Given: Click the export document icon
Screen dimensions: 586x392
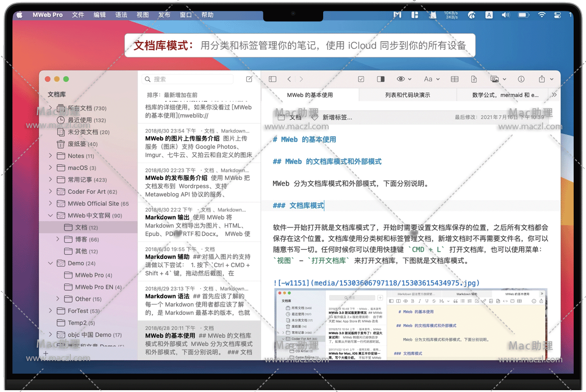Looking at the screenshot, I should point(474,79).
